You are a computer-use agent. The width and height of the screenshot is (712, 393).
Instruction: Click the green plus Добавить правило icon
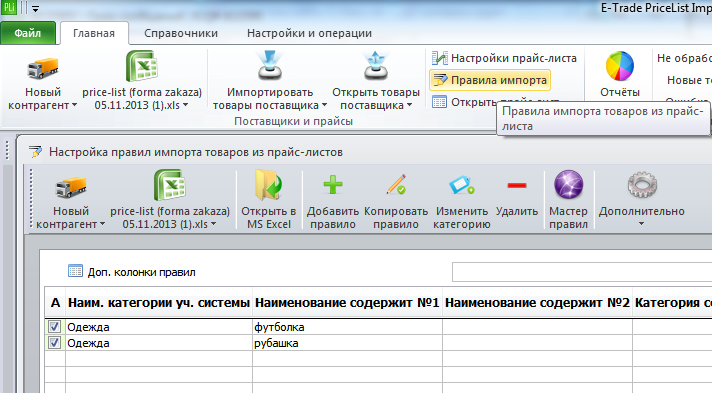(x=333, y=185)
